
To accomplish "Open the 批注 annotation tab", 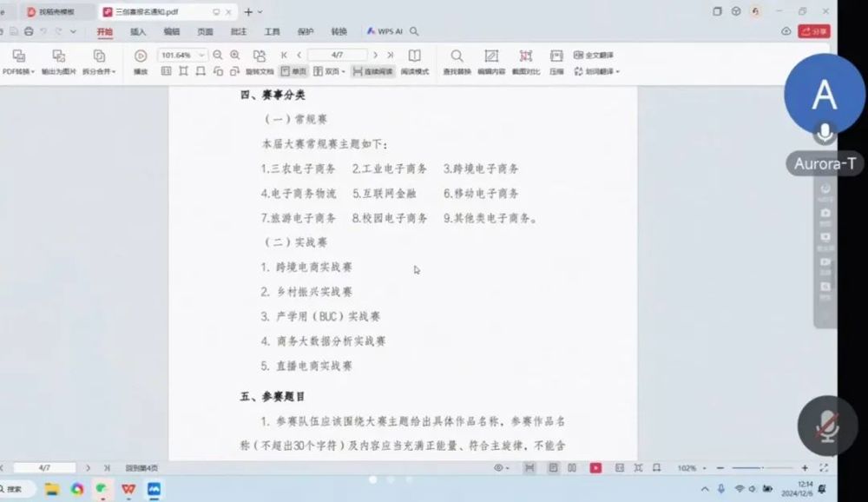I will click(x=239, y=31).
